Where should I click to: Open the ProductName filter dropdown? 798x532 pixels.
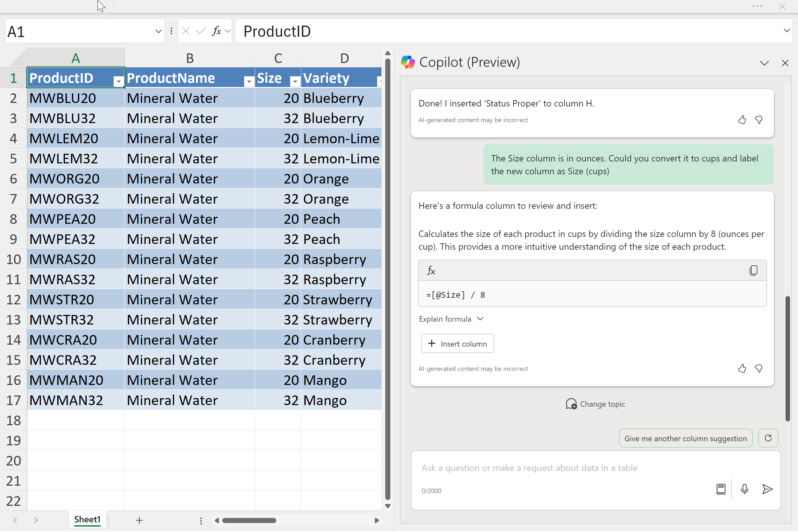pyautogui.click(x=249, y=81)
